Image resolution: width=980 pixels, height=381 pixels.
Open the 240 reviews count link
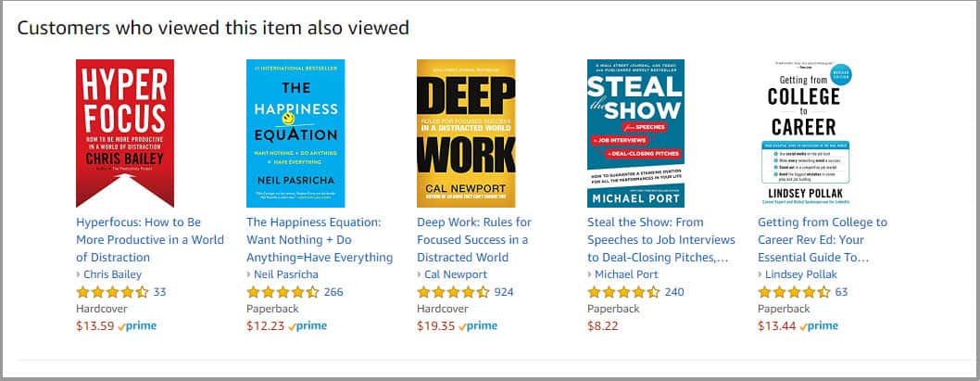tap(674, 292)
